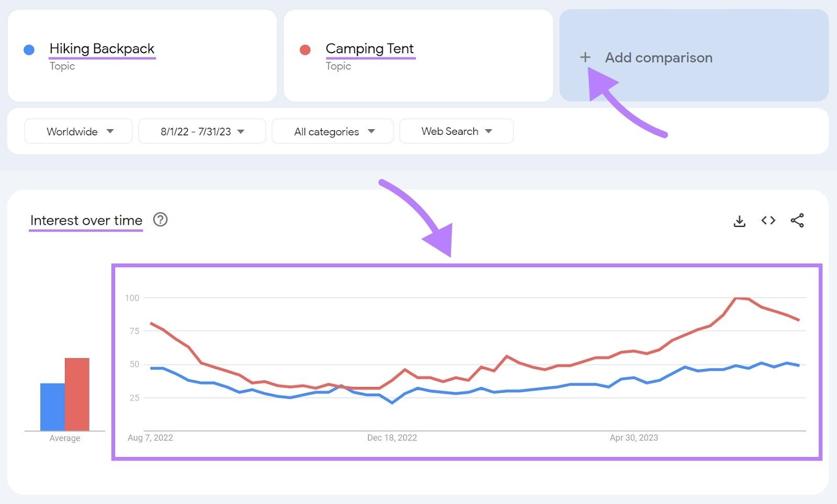Click the Camping Tent topic label
This screenshot has width=837, height=504.
point(370,49)
